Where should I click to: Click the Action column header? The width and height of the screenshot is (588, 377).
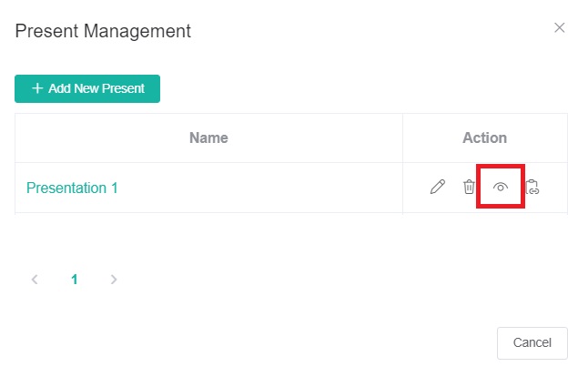(x=484, y=138)
